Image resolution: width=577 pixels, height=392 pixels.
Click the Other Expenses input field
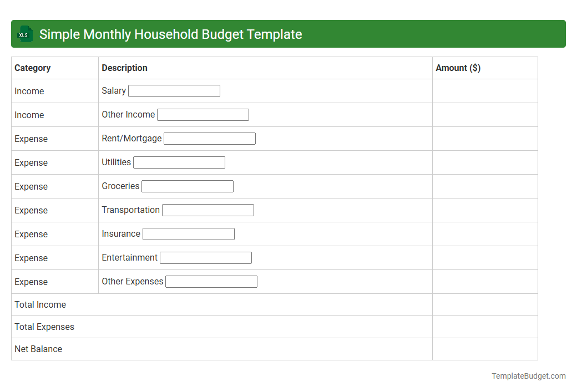211,281
